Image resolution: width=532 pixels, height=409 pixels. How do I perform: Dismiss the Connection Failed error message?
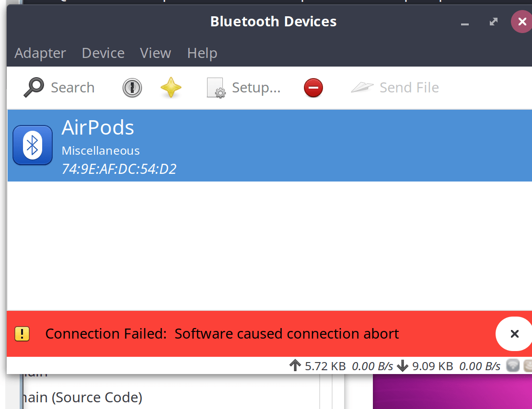tap(514, 334)
